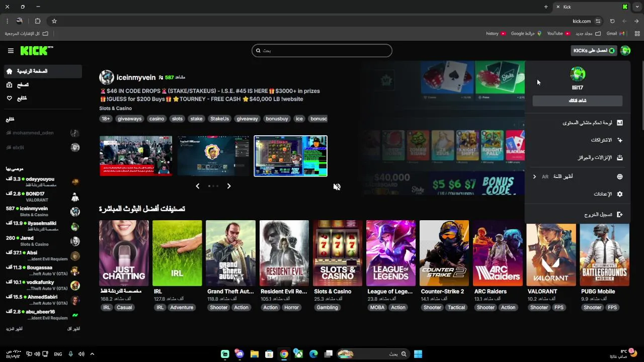Click the search field on Kick

[x=322, y=50]
